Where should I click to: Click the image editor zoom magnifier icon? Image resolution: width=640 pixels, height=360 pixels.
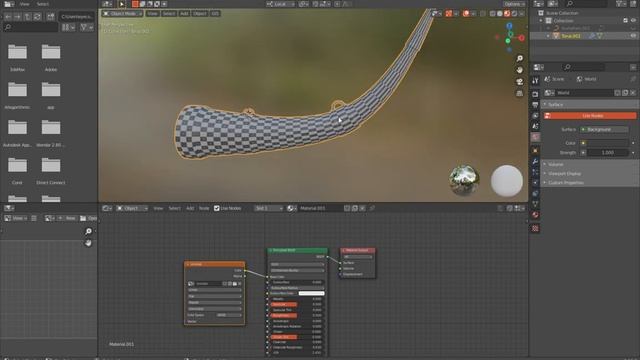88,231
